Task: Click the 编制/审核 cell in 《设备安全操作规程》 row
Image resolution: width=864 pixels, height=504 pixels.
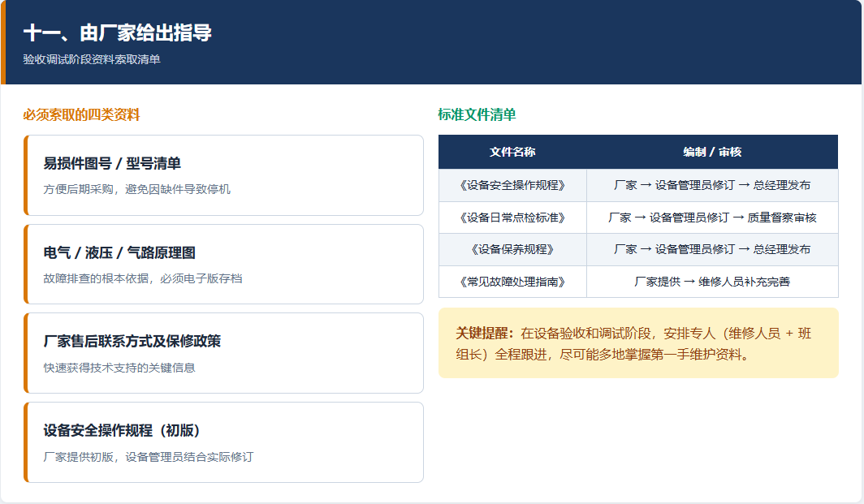Action: (x=712, y=185)
